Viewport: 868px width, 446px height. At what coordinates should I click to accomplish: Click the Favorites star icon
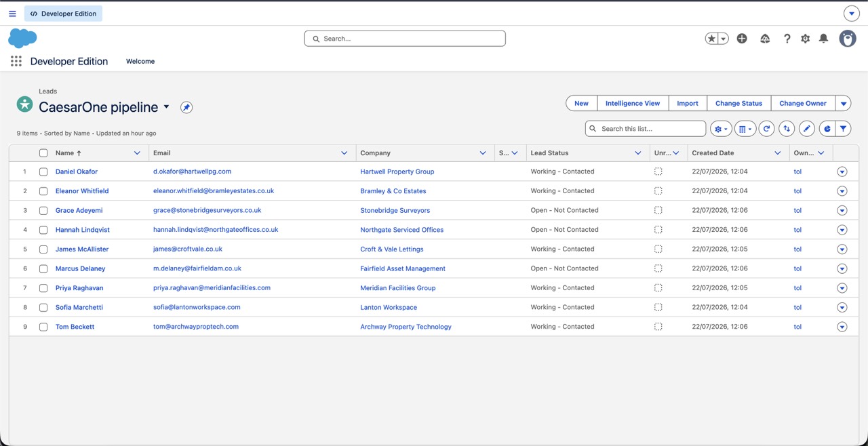711,39
